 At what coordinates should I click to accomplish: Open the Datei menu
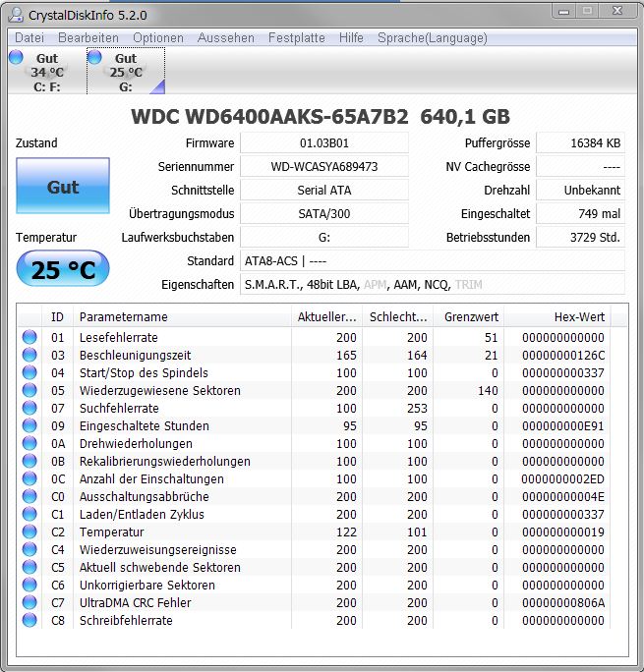coord(29,37)
